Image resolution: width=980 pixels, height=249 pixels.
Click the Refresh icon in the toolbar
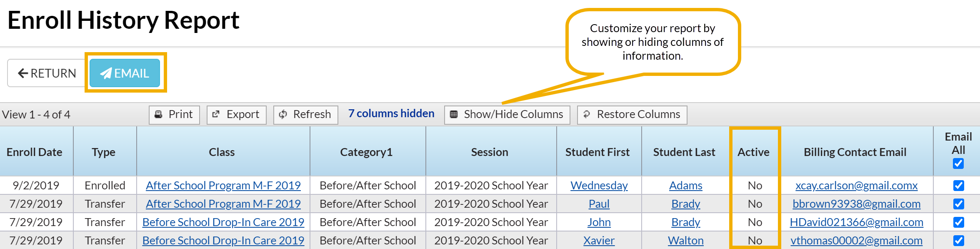coord(283,114)
